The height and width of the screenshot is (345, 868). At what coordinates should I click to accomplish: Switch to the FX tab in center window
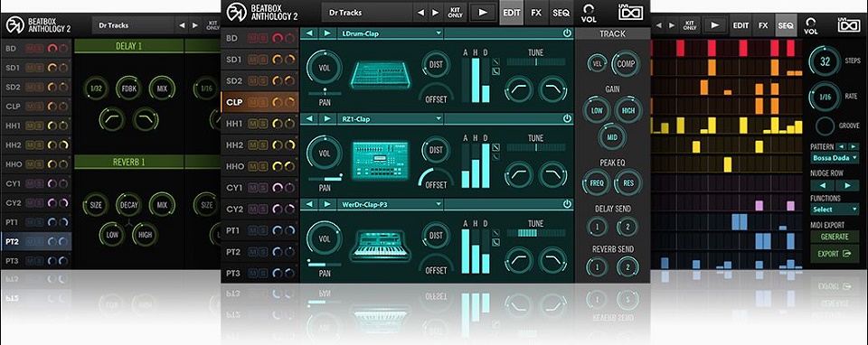(536, 13)
